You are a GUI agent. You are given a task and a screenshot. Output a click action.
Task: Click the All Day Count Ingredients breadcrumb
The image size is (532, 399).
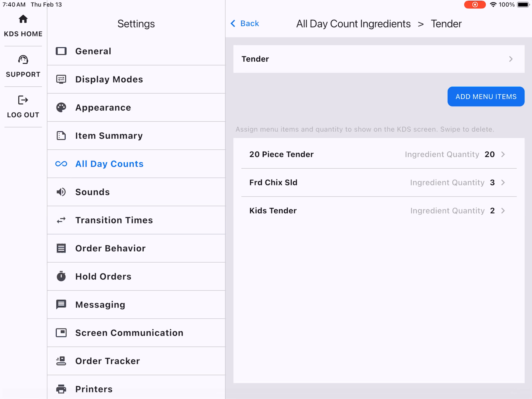[x=353, y=24]
